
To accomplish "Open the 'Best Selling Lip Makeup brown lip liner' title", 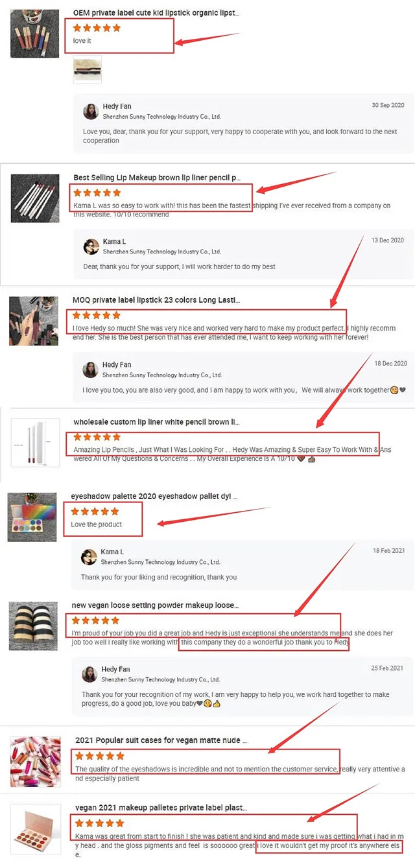I will point(157,177).
